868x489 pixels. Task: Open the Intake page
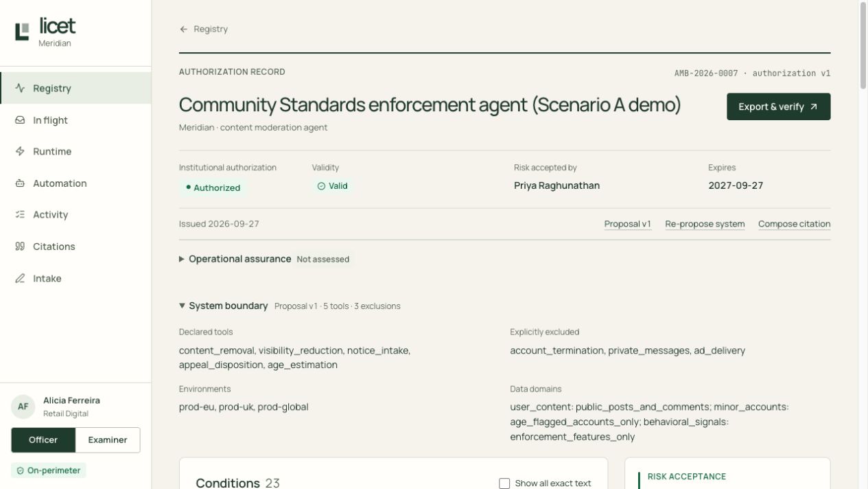pyautogui.click(x=75, y=278)
